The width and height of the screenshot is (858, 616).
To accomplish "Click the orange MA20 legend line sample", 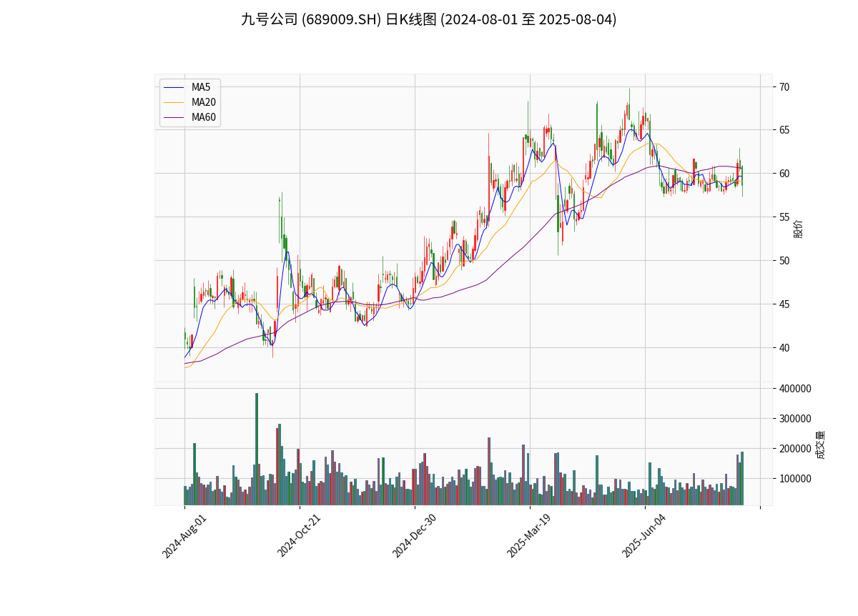I will point(174,103).
